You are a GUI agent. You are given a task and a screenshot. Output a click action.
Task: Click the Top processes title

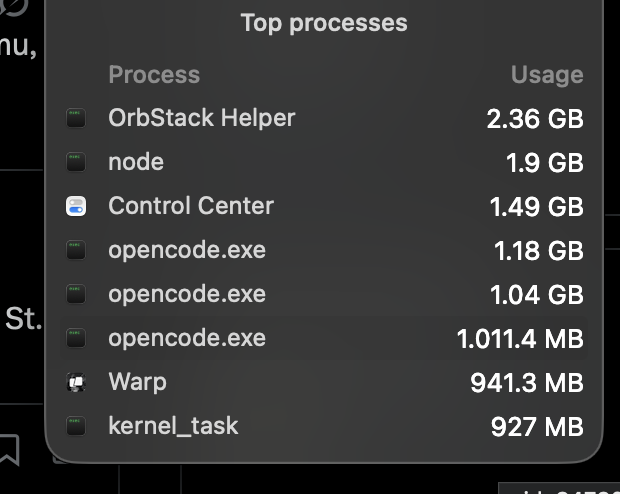click(324, 23)
